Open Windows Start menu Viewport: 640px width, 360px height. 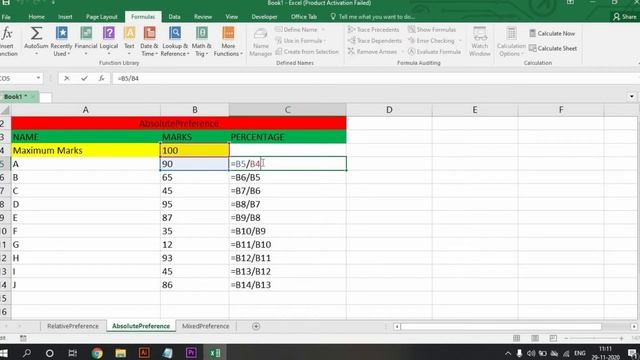click(4, 353)
